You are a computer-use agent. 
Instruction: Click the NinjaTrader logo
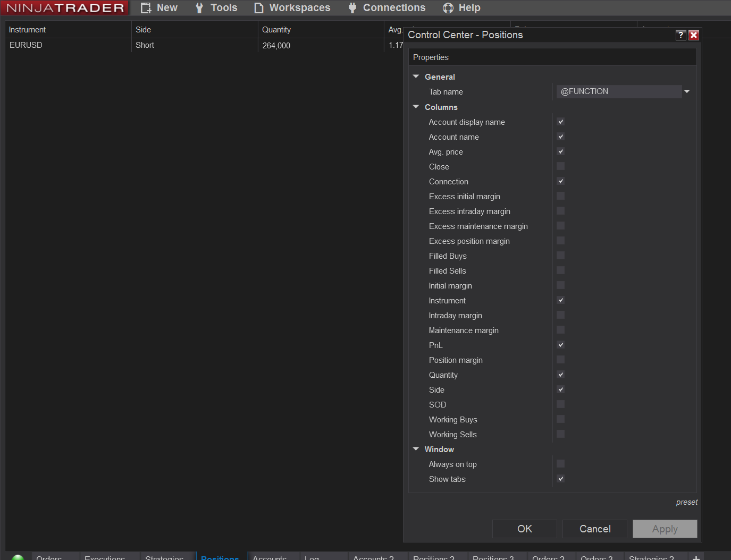[x=65, y=8]
